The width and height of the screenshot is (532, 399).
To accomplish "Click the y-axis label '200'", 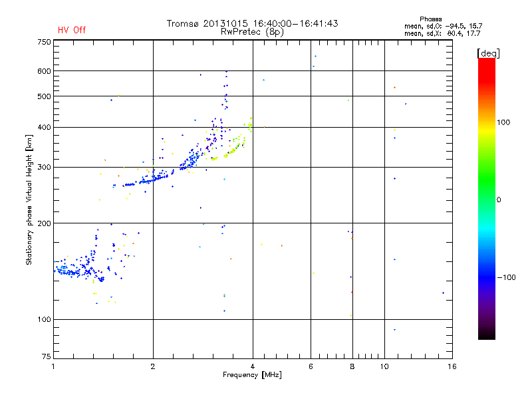I will point(44,223).
